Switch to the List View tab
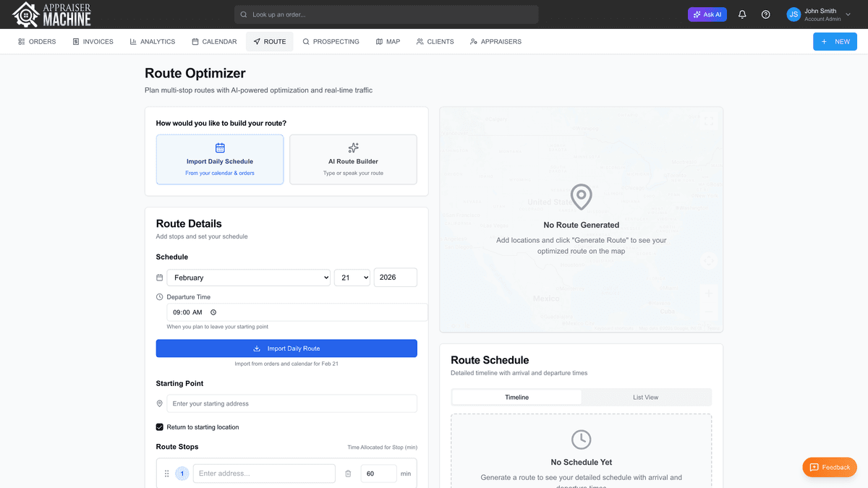Image resolution: width=868 pixels, height=488 pixels. [x=645, y=397]
